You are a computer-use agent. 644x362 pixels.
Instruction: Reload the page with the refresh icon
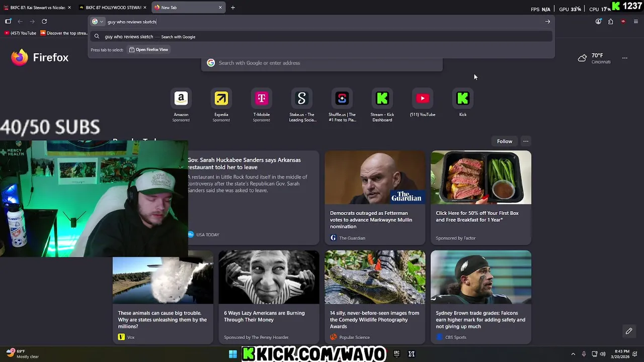point(44,21)
